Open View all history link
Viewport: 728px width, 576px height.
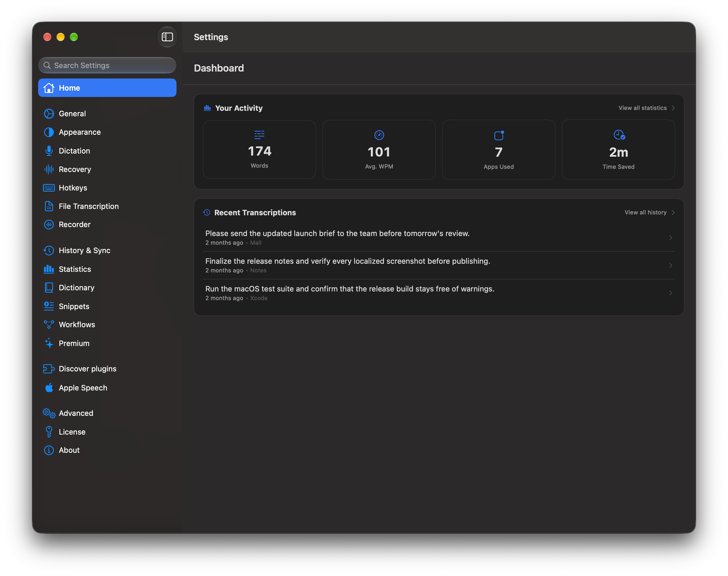pos(646,212)
